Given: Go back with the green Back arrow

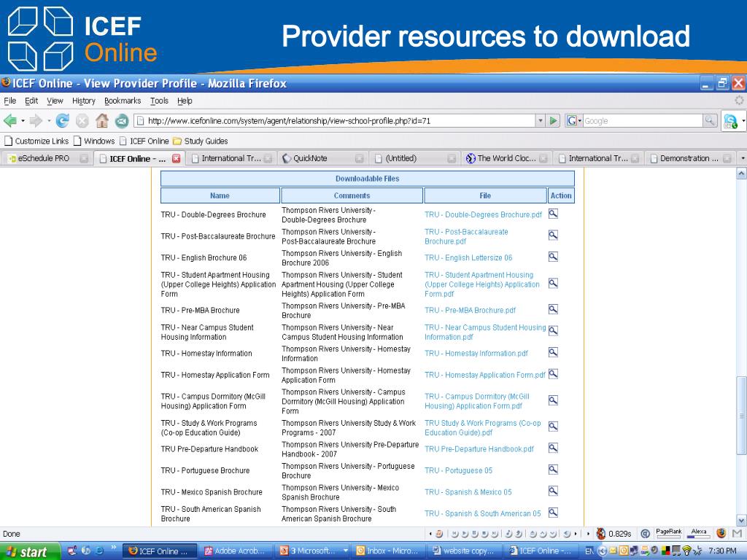Looking at the screenshot, I should tap(10, 121).
